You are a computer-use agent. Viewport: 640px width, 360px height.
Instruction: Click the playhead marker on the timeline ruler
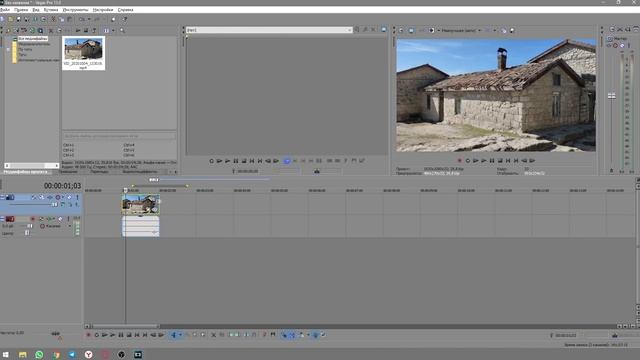click(125, 190)
